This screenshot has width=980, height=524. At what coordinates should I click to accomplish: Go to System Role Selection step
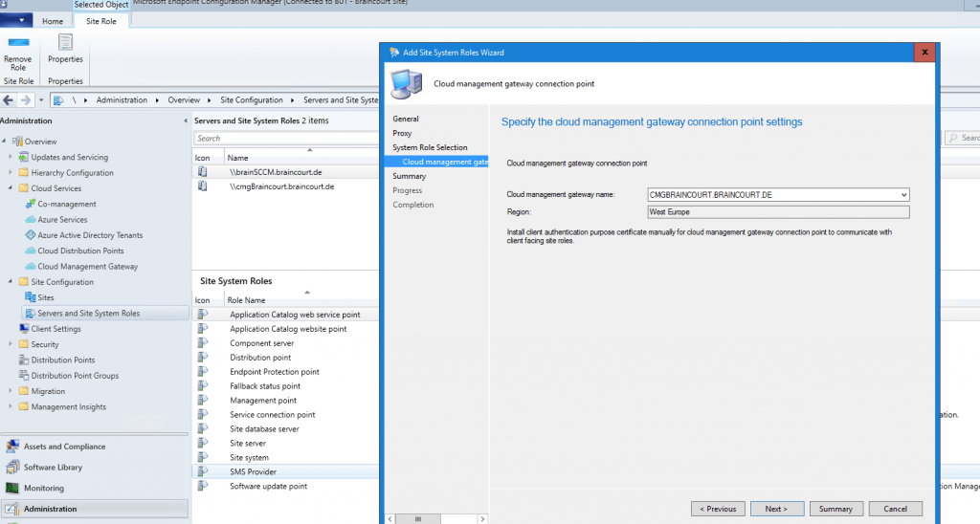point(430,147)
